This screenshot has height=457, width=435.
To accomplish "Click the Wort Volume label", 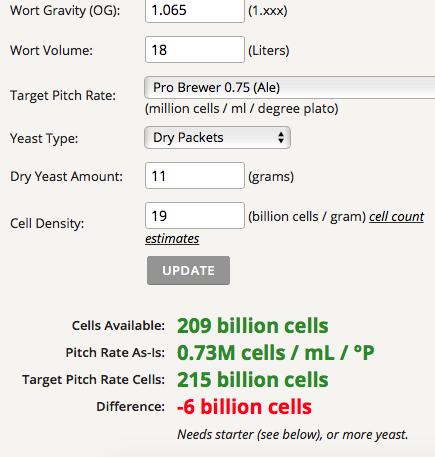I will point(51,50).
